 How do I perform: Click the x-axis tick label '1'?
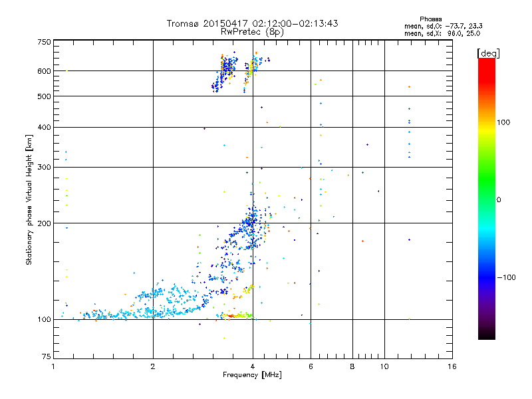(x=53, y=366)
